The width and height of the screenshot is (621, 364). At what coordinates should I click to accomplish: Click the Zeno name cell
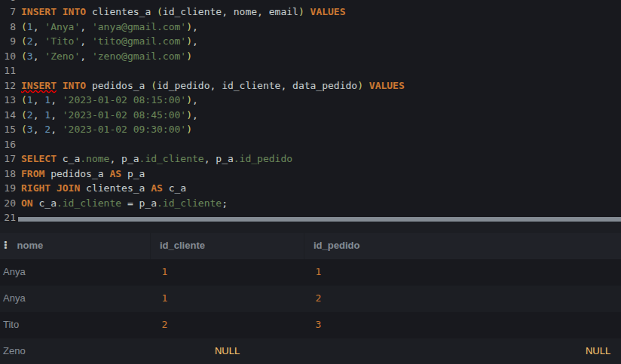coord(14,351)
